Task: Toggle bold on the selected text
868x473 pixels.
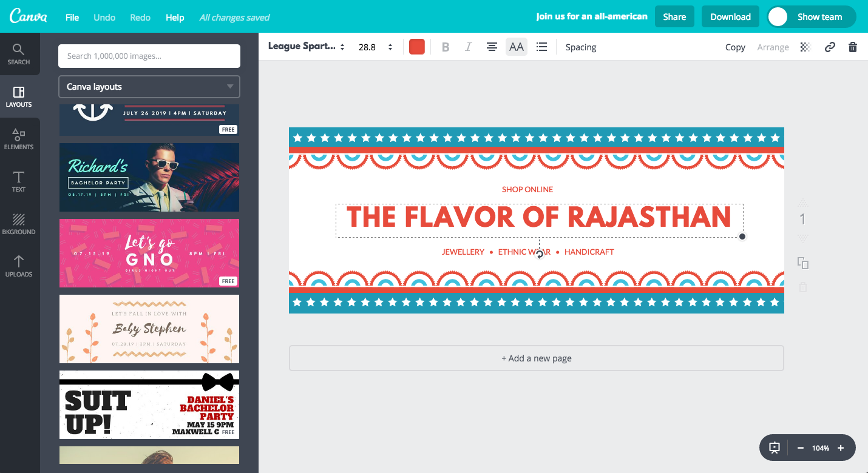Action: [445, 47]
